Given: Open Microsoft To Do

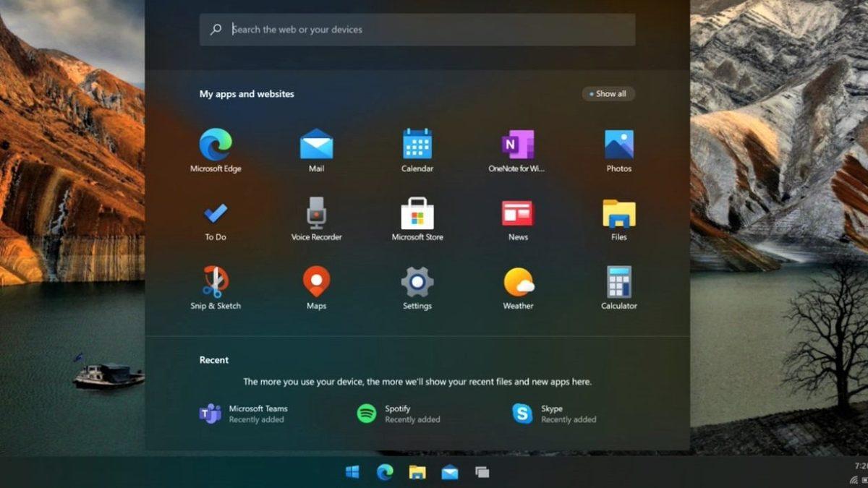Looking at the screenshot, I should click(x=215, y=213).
